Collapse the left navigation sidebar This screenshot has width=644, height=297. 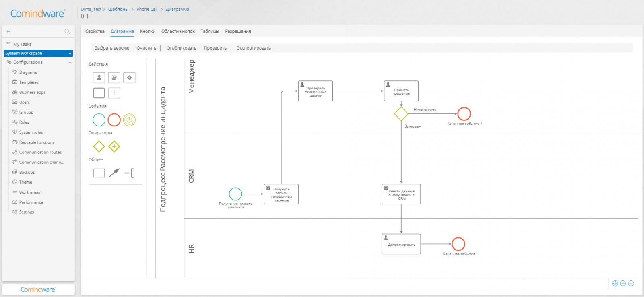coord(8,31)
